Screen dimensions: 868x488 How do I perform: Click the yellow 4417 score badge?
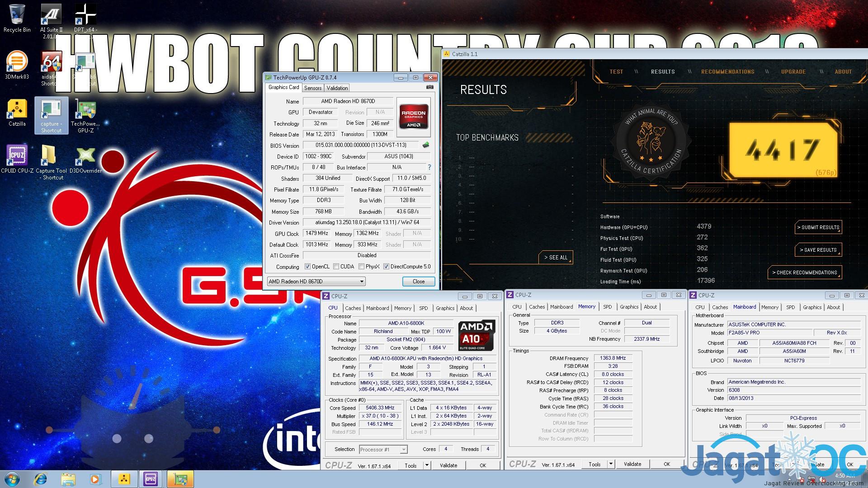click(783, 150)
